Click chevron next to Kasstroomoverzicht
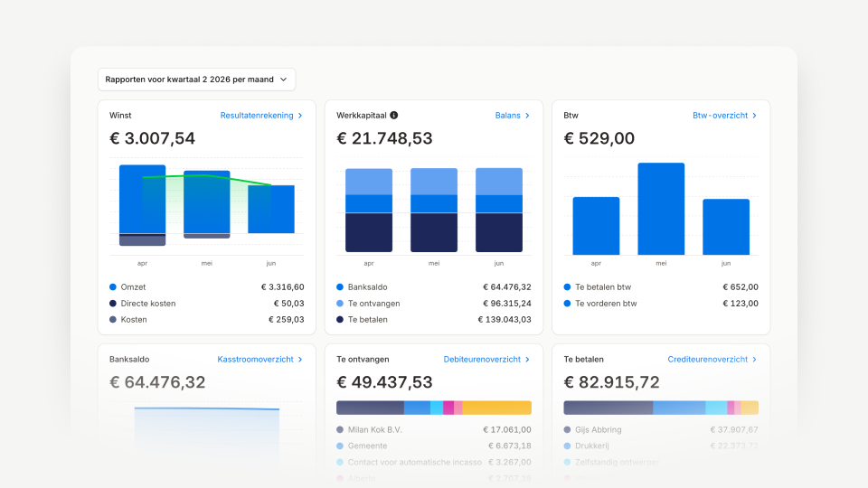Viewport: 868px width, 488px height. 300,360
